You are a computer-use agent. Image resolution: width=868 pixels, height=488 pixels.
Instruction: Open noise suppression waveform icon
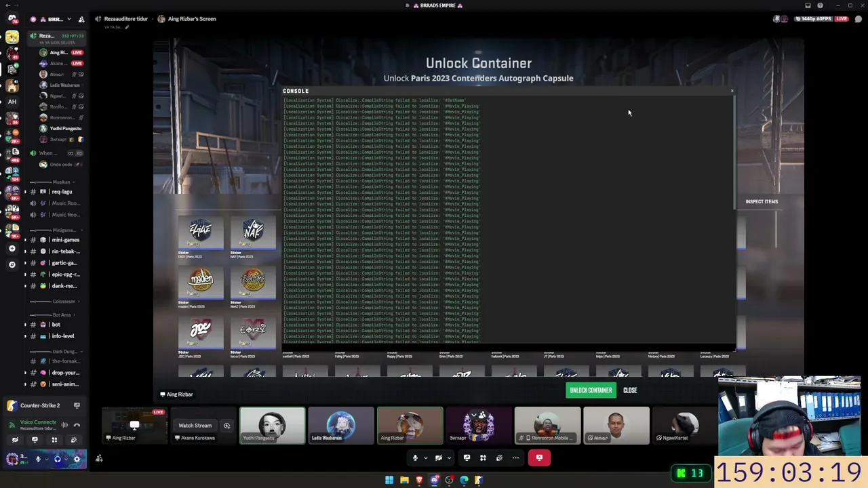[64, 425]
